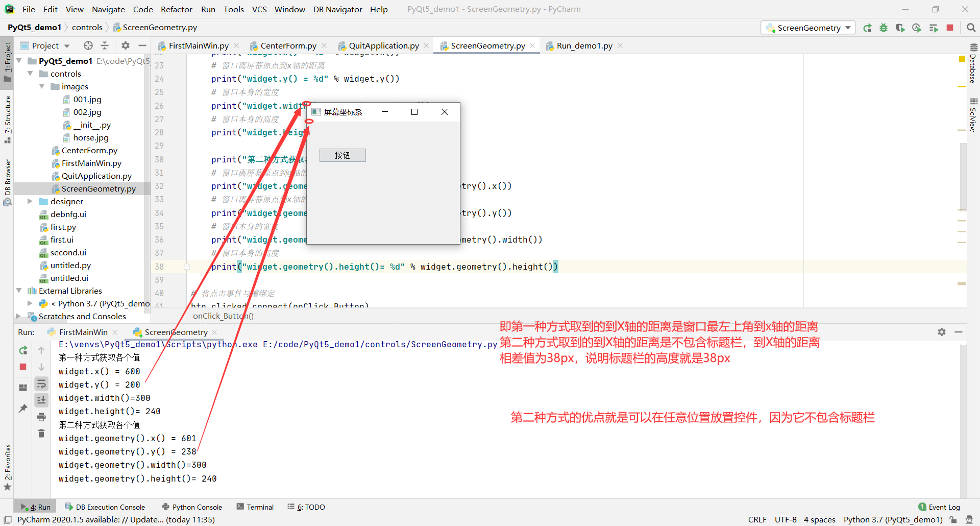Click controls breadcrumb in navigation bar
The image size is (980, 526).
[x=87, y=27]
